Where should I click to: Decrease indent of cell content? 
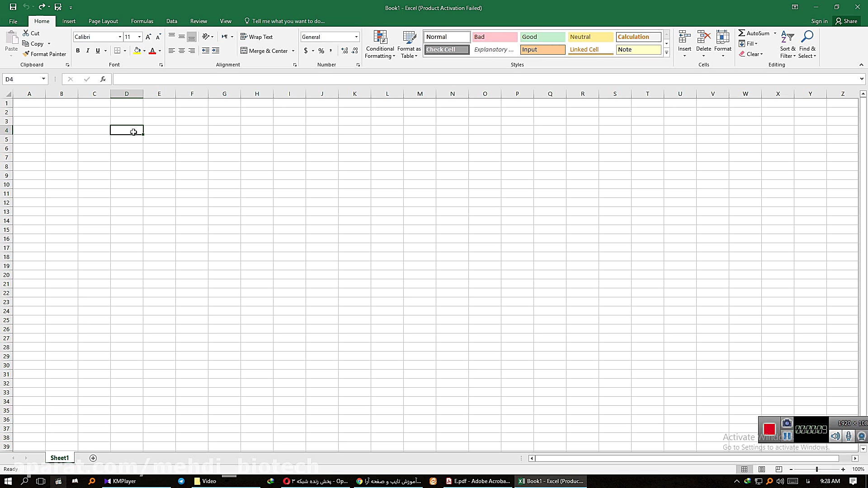click(206, 51)
